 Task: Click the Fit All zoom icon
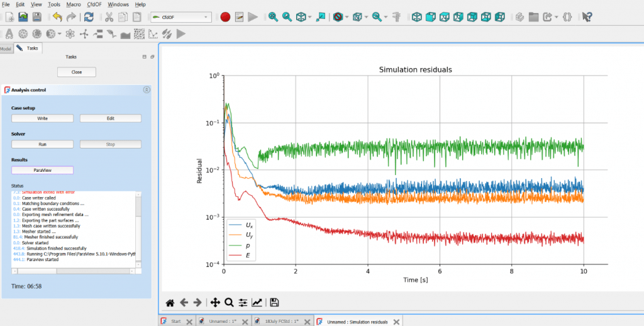click(x=273, y=17)
